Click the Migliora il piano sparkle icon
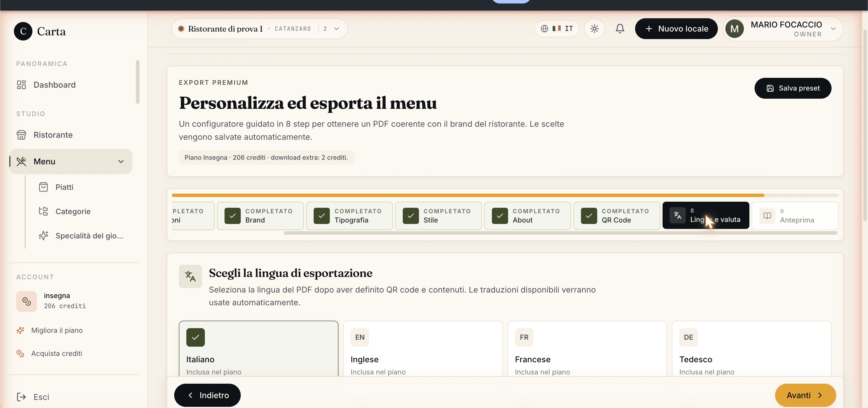Image resolution: width=868 pixels, height=408 pixels. click(20, 330)
